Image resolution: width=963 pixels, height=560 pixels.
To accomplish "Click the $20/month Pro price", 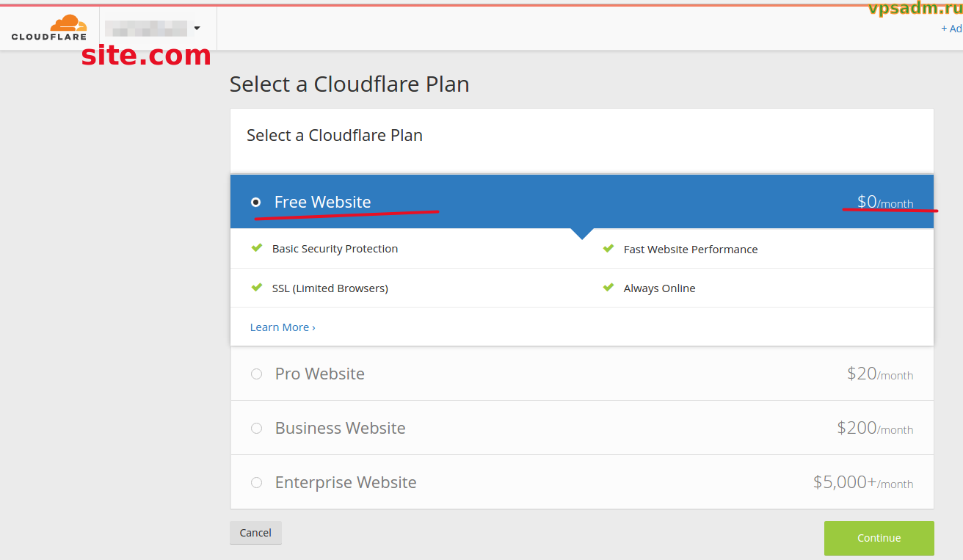I will pyautogui.click(x=879, y=374).
